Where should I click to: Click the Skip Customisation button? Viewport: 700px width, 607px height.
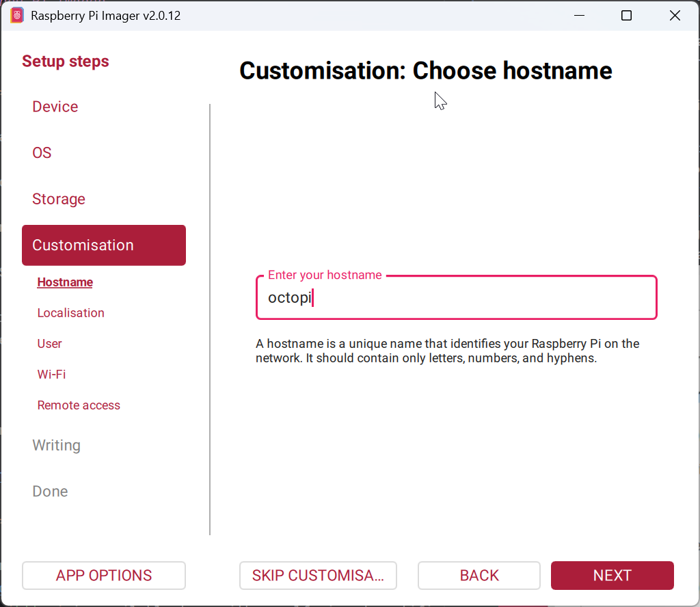click(x=318, y=576)
